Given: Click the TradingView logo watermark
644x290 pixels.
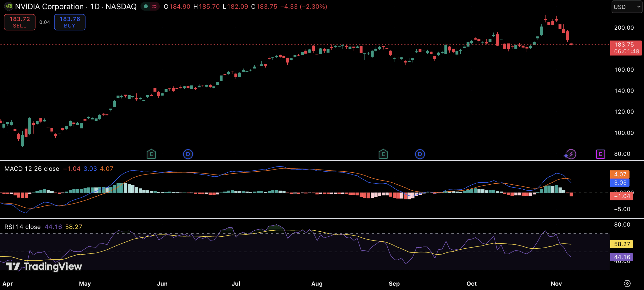Looking at the screenshot, I should (x=44, y=266).
